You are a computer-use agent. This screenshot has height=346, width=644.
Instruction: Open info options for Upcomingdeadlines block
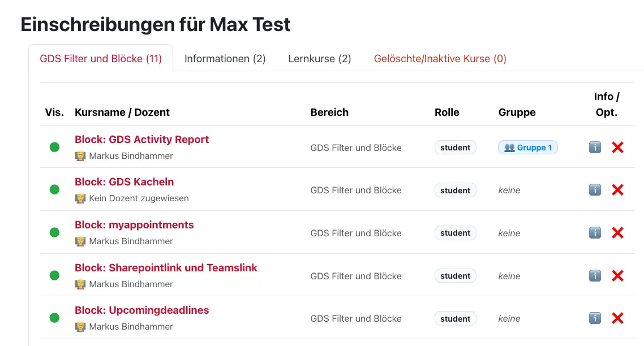595,318
